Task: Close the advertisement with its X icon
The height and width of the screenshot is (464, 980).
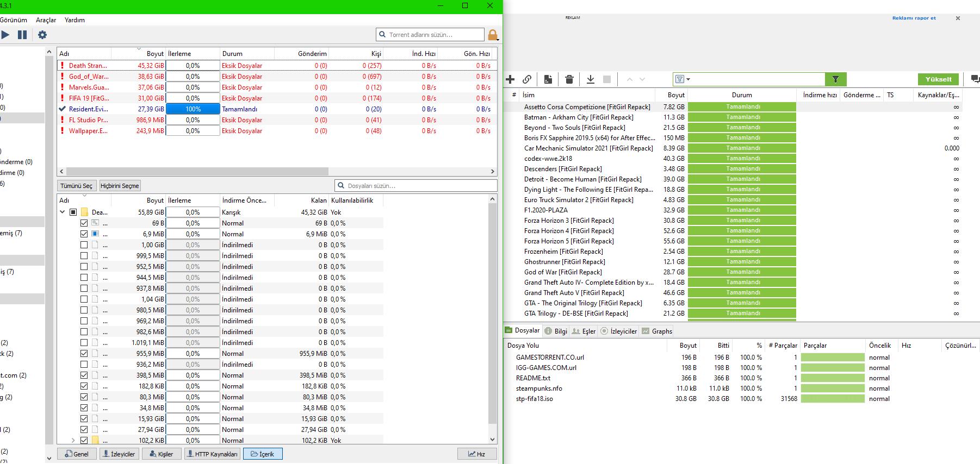Action: pyautogui.click(x=958, y=18)
